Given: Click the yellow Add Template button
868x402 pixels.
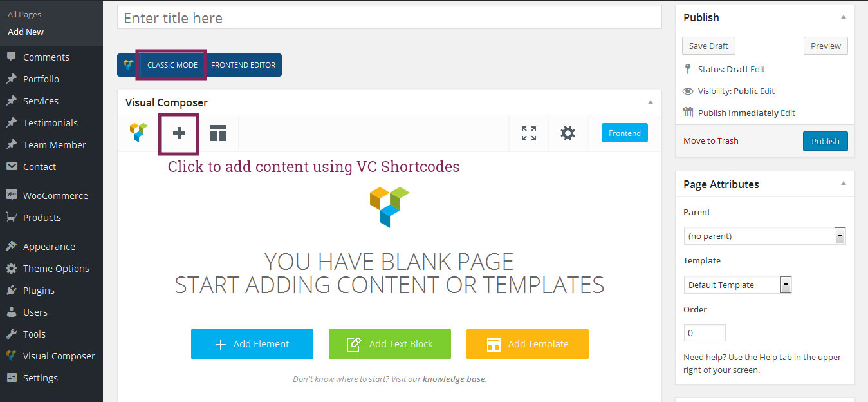Looking at the screenshot, I should click(527, 344).
